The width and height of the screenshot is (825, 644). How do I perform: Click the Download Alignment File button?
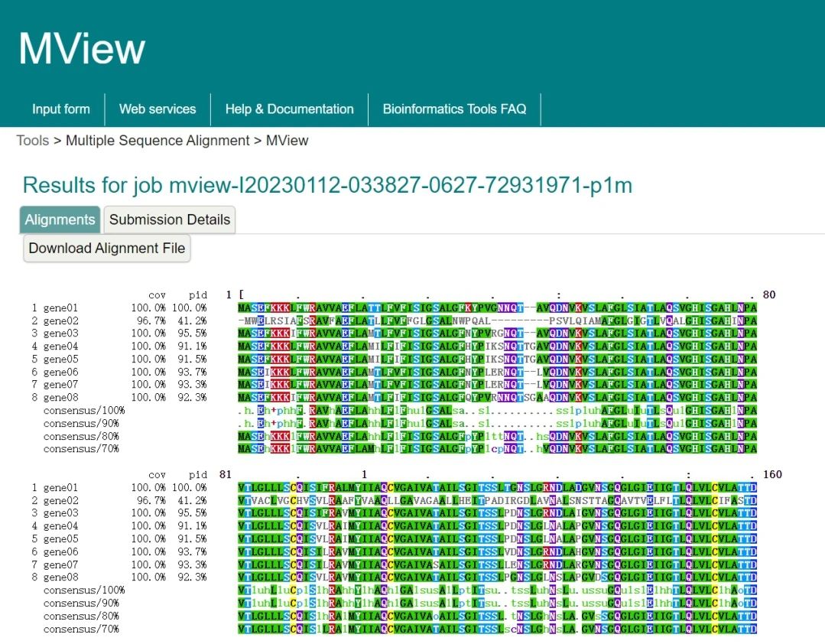(107, 249)
